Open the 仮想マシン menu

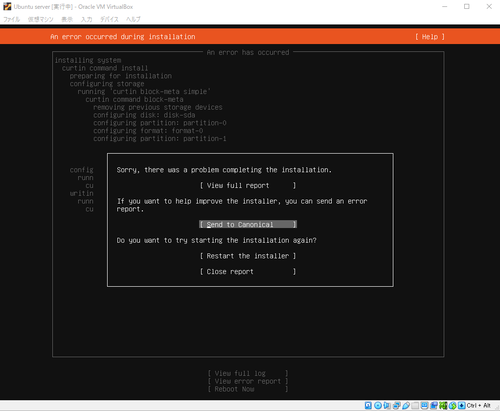pyautogui.click(x=40, y=19)
